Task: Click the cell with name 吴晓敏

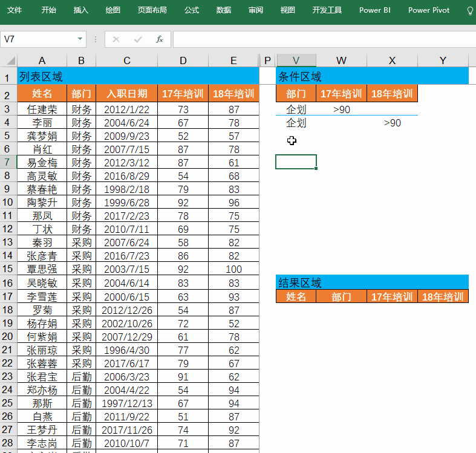Action: coord(42,282)
